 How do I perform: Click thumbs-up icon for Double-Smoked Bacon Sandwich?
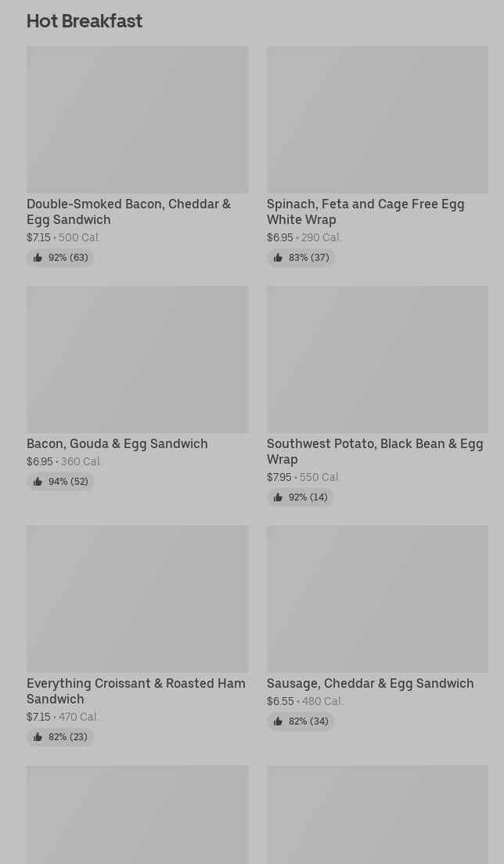38,258
